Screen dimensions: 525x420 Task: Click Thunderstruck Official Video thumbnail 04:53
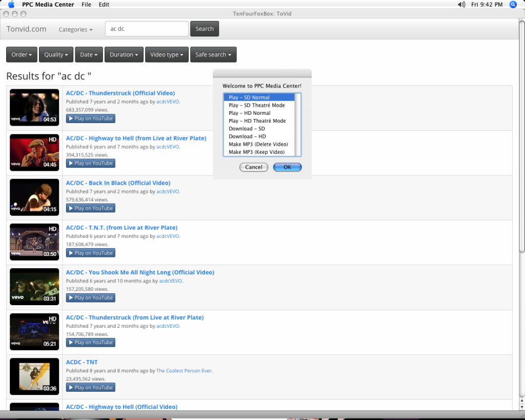coord(34,108)
